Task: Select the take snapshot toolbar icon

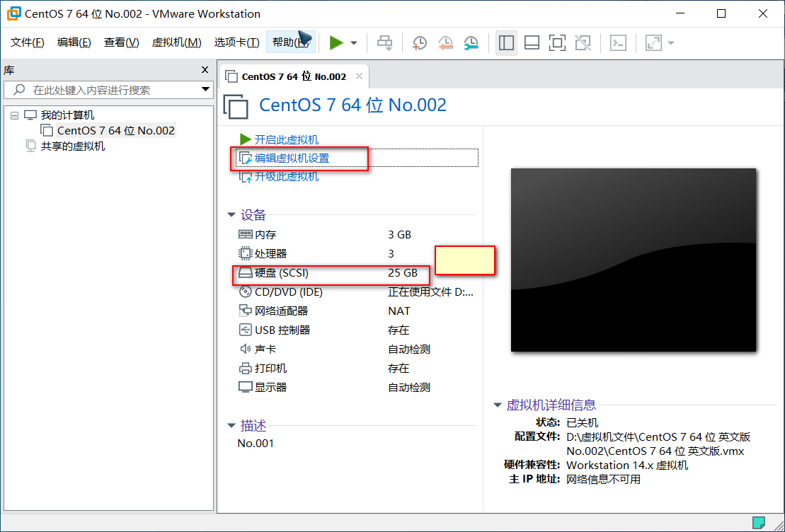Action: [x=419, y=42]
